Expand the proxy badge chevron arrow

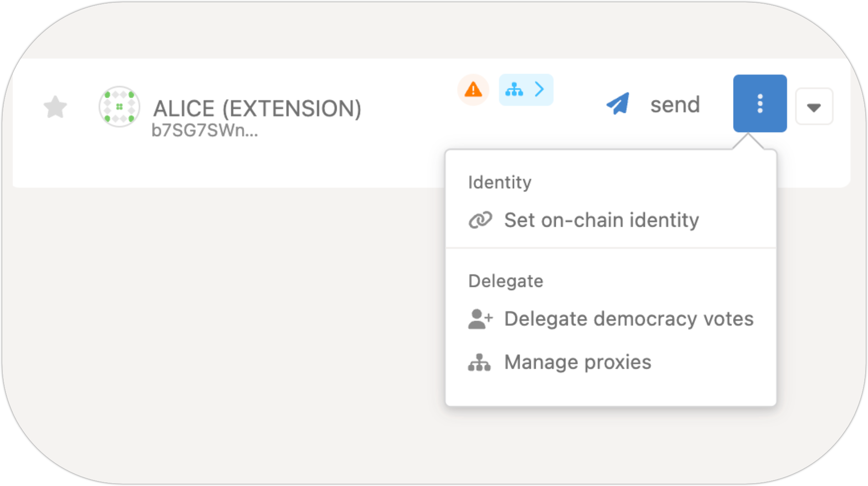(x=539, y=89)
